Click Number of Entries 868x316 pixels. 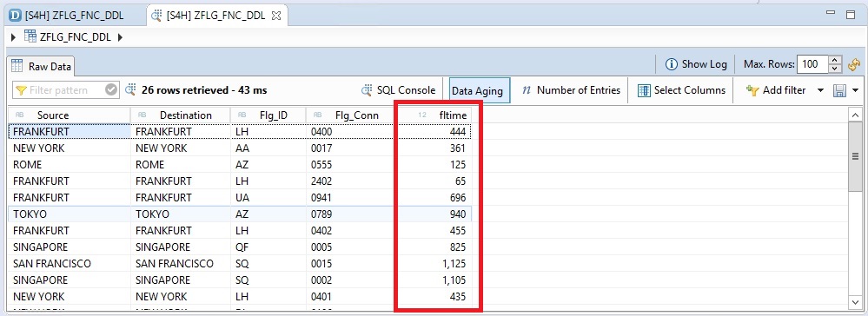click(x=572, y=89)
